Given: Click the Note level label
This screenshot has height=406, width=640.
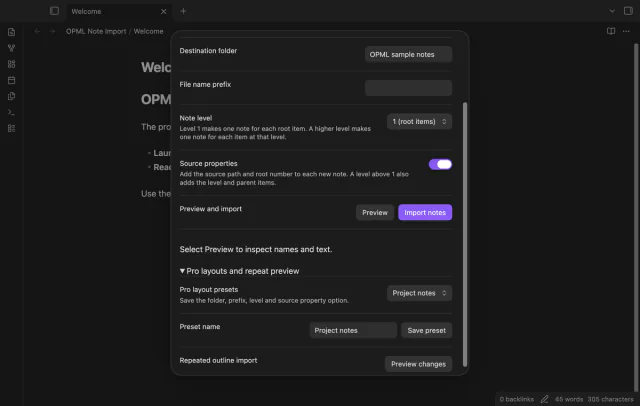Looking at the screenshot, I should click(x=196, y=118).
